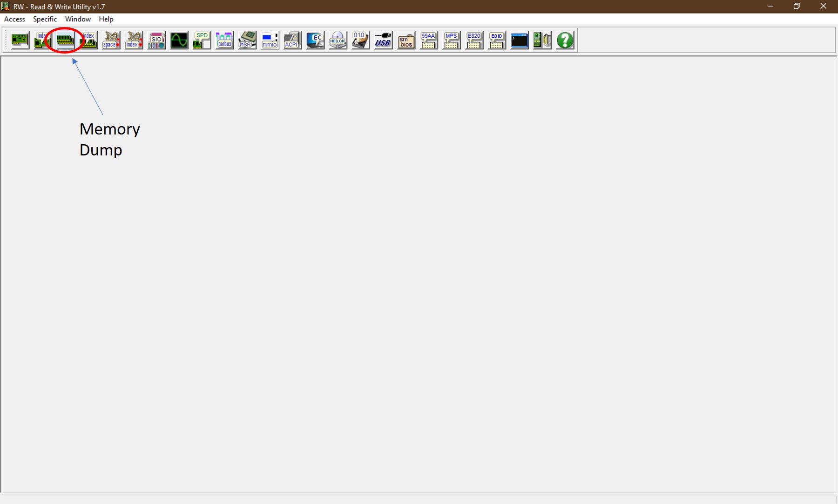838x504 pixels.
Task: Open the Specific menu
Action: click(45, 19)
